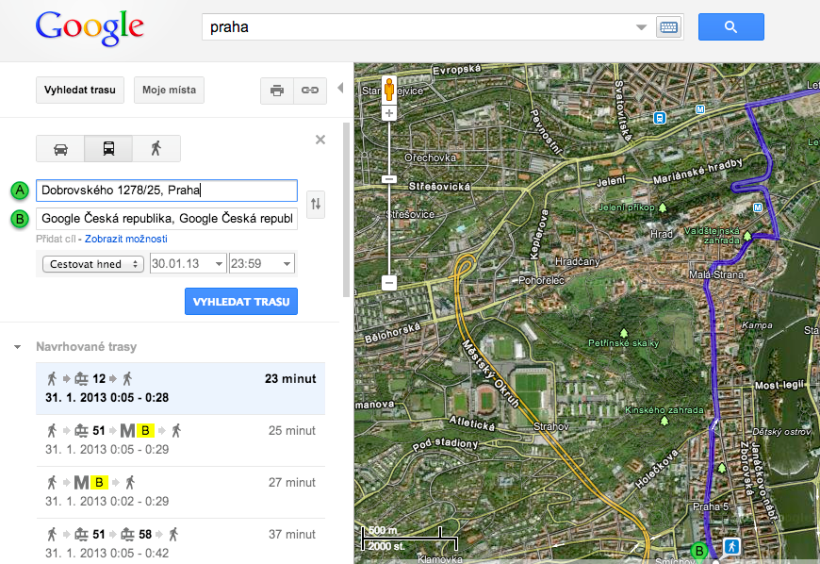Select the 27 minut metro B route
Image resolution: width=820 pixels, height=564 pixels.
[180, 492]
